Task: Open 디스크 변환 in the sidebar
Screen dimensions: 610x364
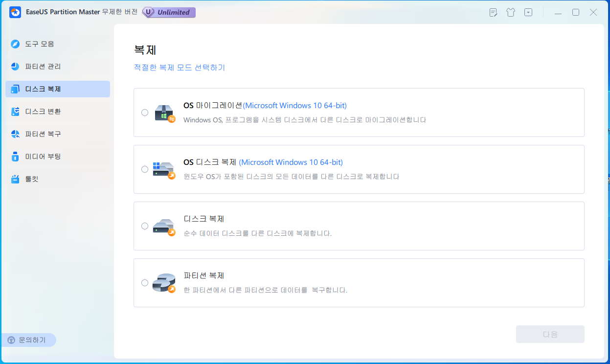Action: pos(58,112)
